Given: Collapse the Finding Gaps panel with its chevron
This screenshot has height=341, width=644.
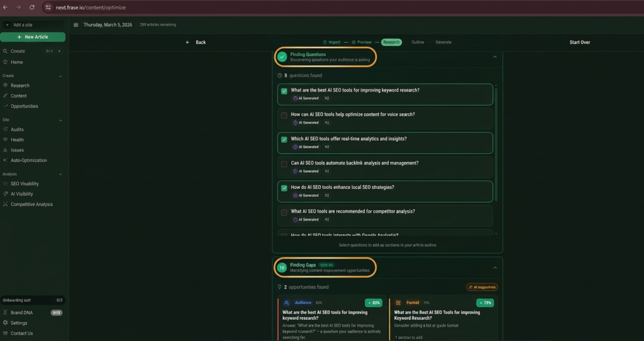Looking at the screenshot, I should (x=495, y=268).
